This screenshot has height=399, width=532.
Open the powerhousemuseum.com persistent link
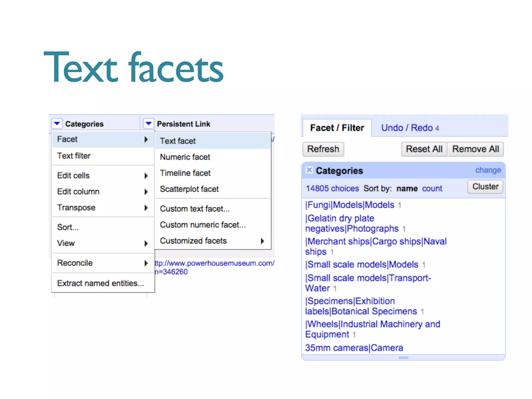coord(215,267)
